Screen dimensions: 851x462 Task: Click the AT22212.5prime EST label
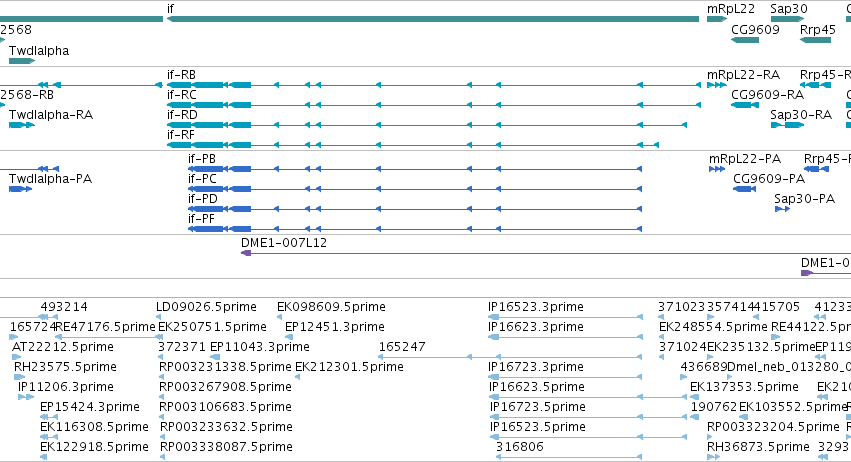point(63,347)
